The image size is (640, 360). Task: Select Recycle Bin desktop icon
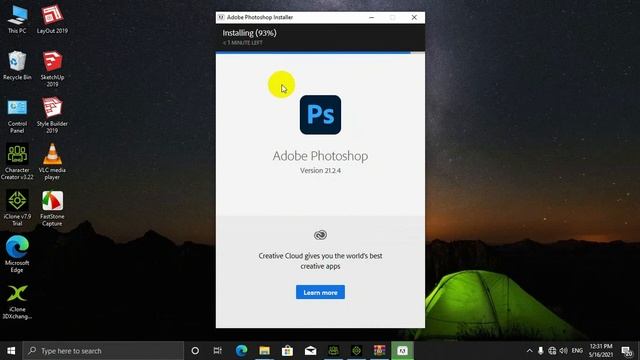click(x=17, y=66)
